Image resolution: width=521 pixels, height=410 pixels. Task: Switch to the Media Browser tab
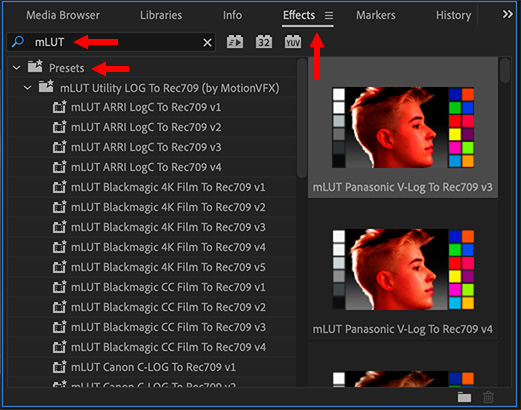(63, 15)
